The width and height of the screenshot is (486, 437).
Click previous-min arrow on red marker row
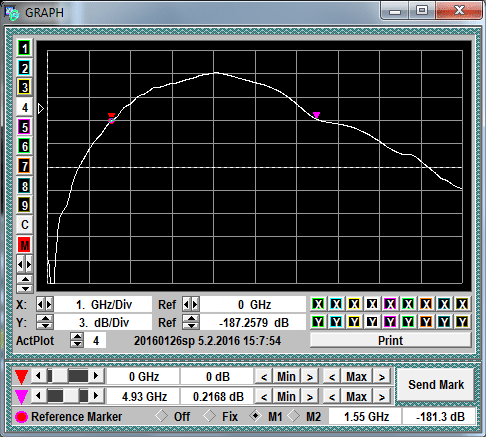pyautogui.click(x=264, y=377)
